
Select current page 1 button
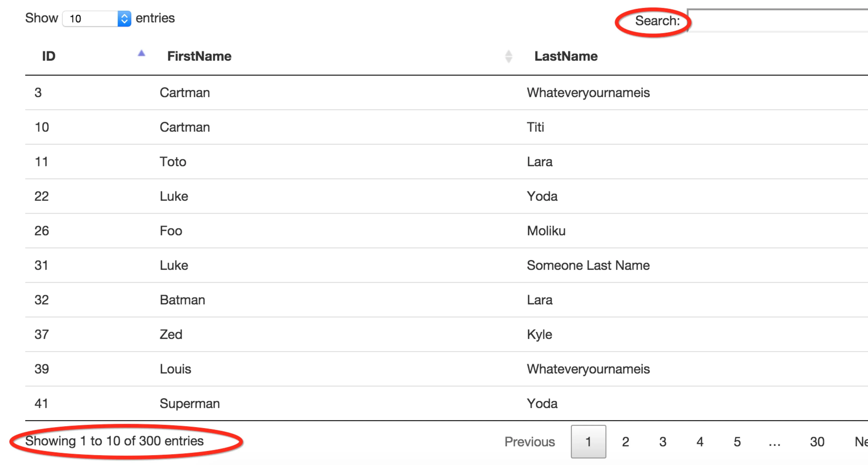click(588, 441)
